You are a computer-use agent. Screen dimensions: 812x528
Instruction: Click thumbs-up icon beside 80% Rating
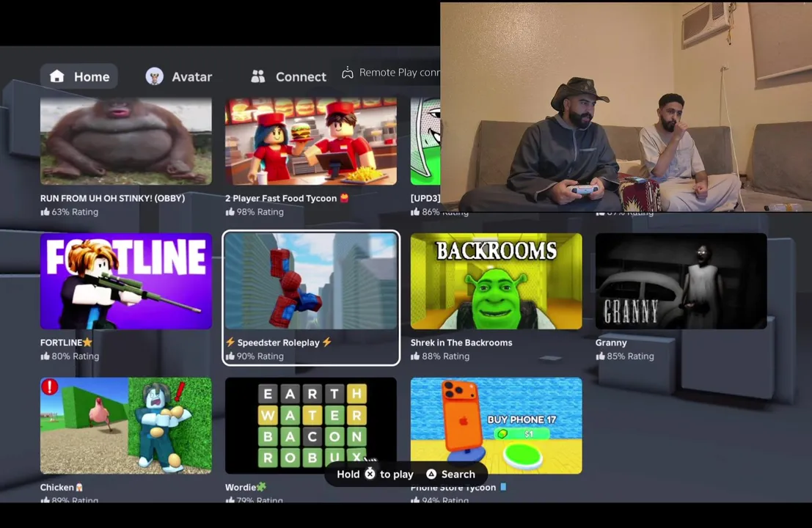[45, 356]
